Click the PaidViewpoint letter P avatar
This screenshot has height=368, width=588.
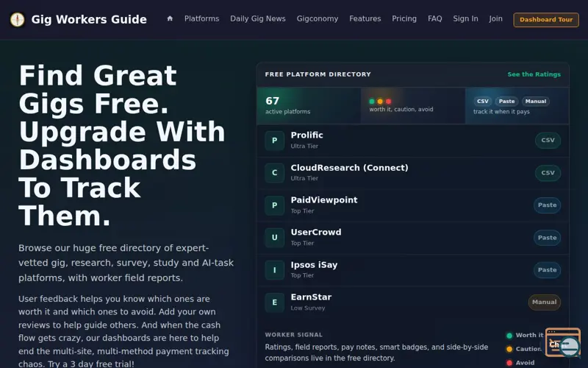tap(274, 205)
